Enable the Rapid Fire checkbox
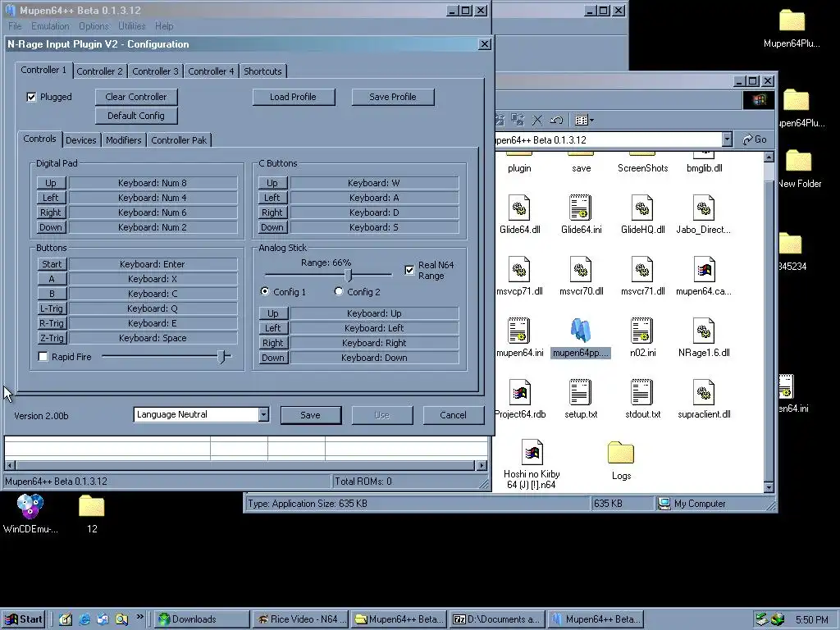The image size is (840, 630). (x=43, y=357)
